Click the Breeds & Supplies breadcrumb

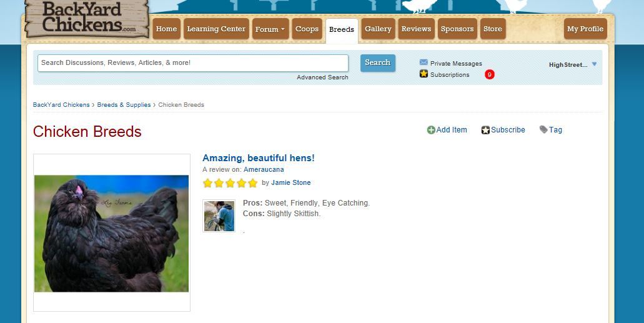click(x=124, y=105)
